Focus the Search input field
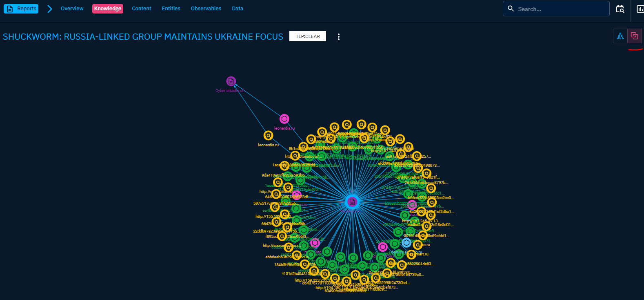 click(556, 9)
